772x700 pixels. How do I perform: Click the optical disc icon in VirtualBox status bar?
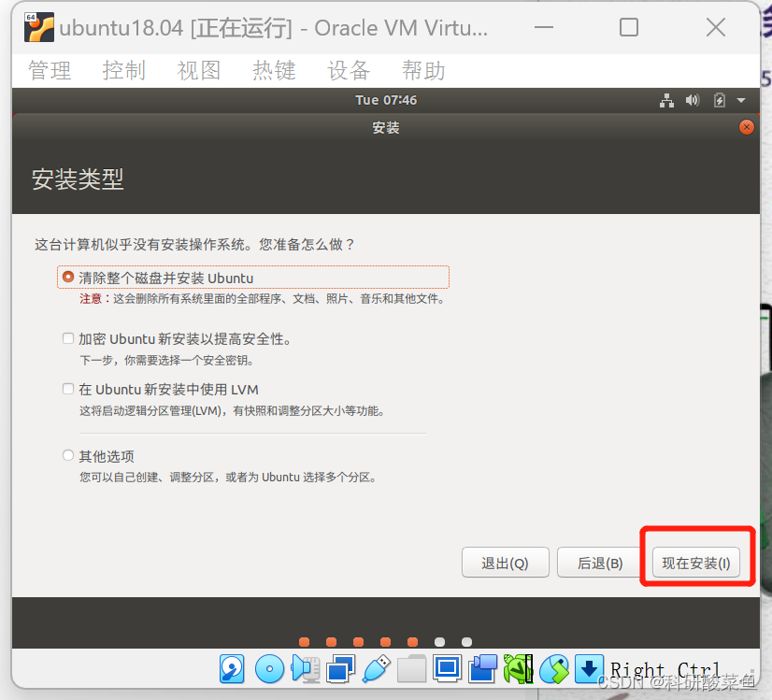[268, 669]
